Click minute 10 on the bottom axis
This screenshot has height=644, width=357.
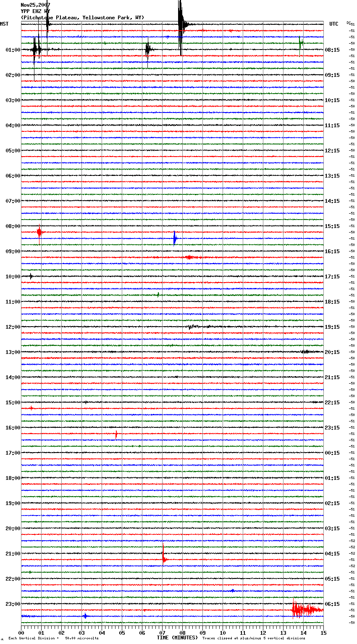tap(223, 633)
